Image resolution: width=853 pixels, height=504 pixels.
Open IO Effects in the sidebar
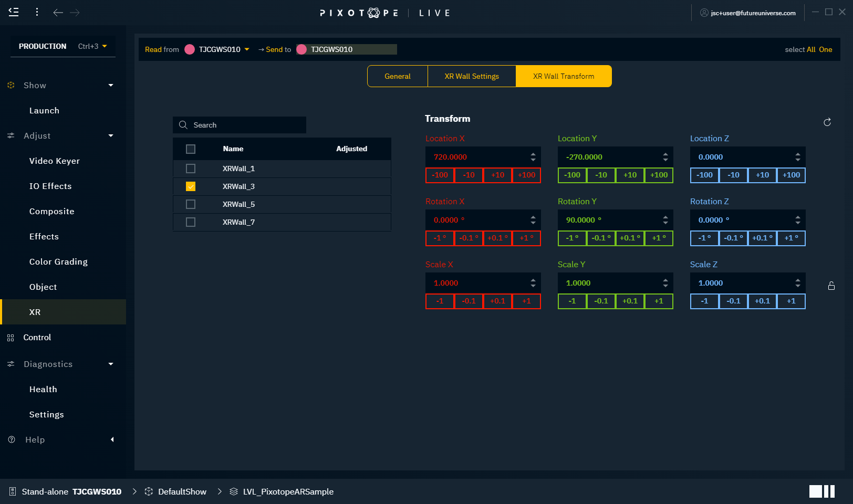click(x=50, y=186)
